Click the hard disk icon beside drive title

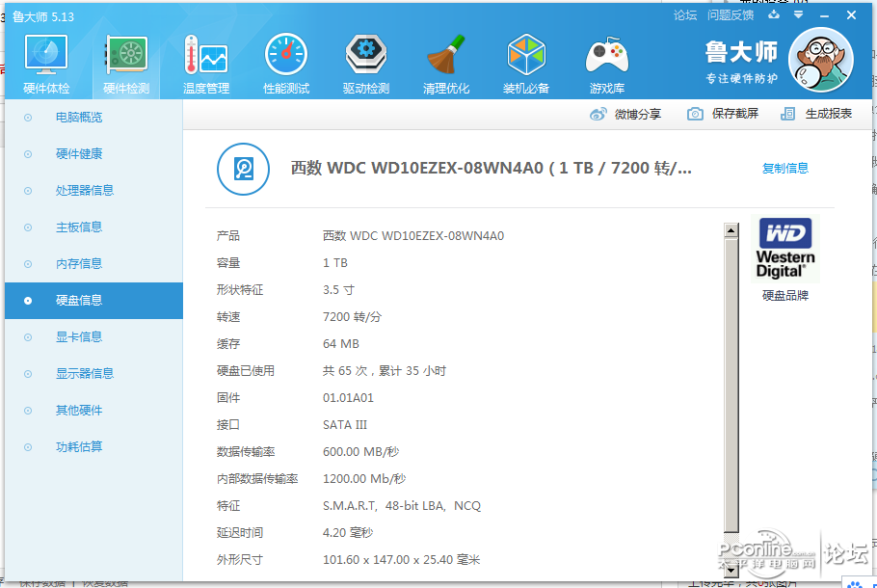243,169
